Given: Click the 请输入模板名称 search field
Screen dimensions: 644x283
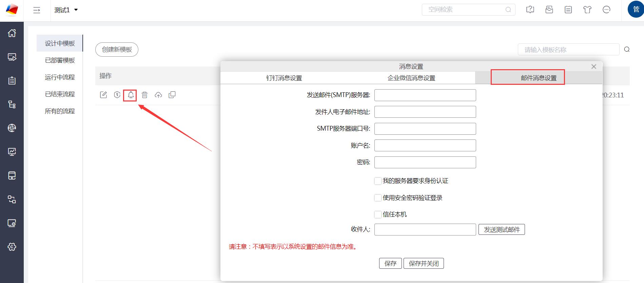Looking at the screenshot, I should [x=568, y=50].
